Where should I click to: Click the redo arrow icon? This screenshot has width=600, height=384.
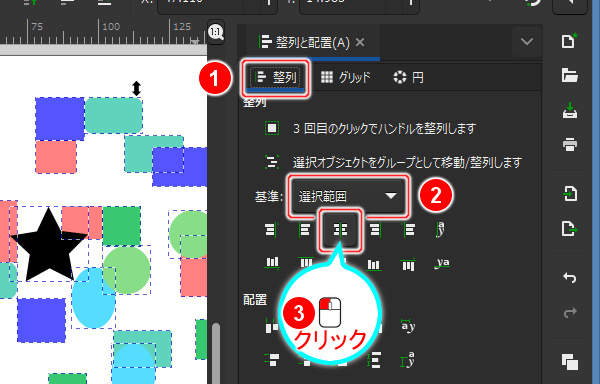click(x=570, y=312)
